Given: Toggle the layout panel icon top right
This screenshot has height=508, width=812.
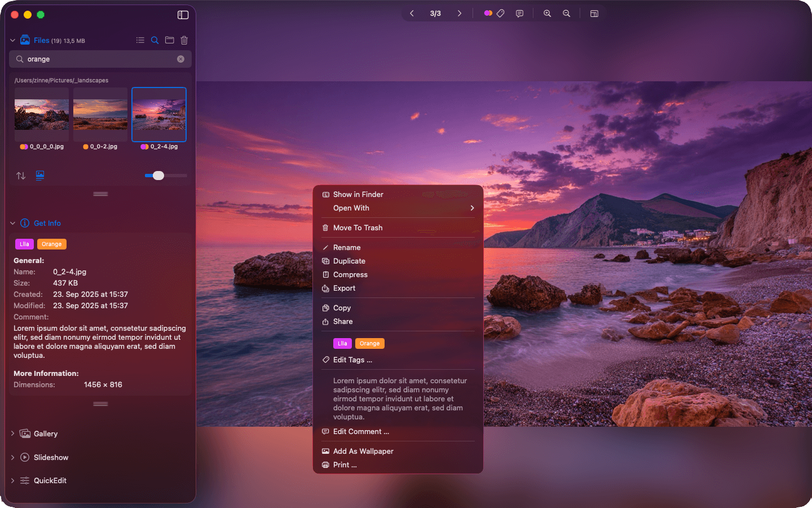Looking at the screenshot, I should tap(594, 13).
